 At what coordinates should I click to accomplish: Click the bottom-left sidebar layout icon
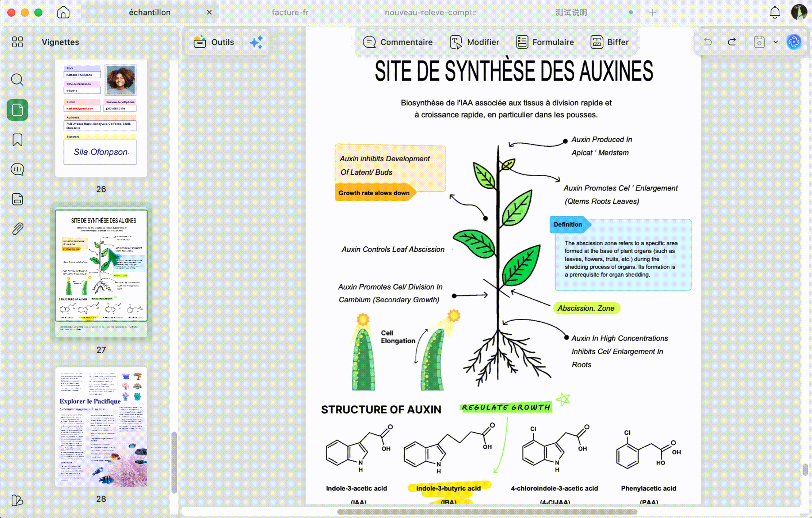pos(17,500)
